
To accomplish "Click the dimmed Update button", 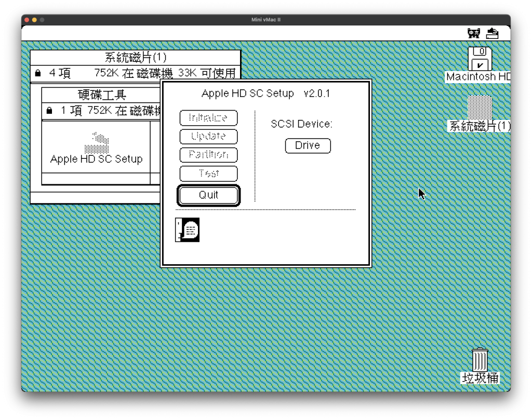I will 208,137.
